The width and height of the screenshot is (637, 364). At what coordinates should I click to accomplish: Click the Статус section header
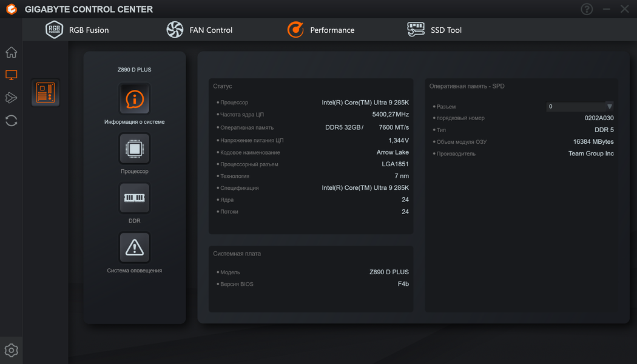click(x=223, y=86)
